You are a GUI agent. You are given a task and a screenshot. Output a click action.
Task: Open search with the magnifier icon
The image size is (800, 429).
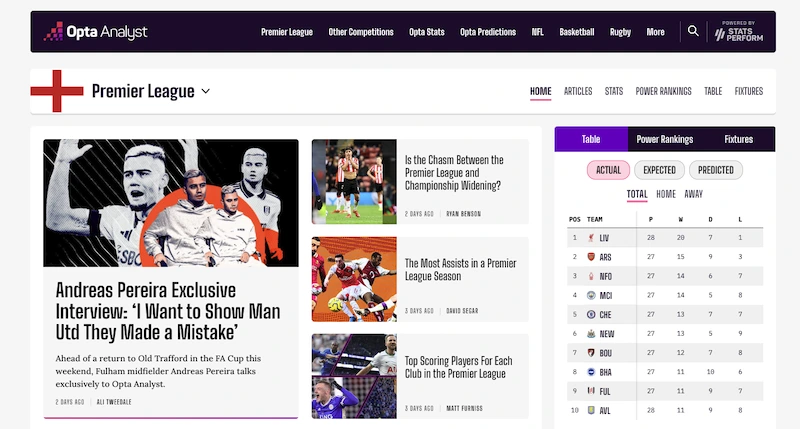click(x=693, y=32)
